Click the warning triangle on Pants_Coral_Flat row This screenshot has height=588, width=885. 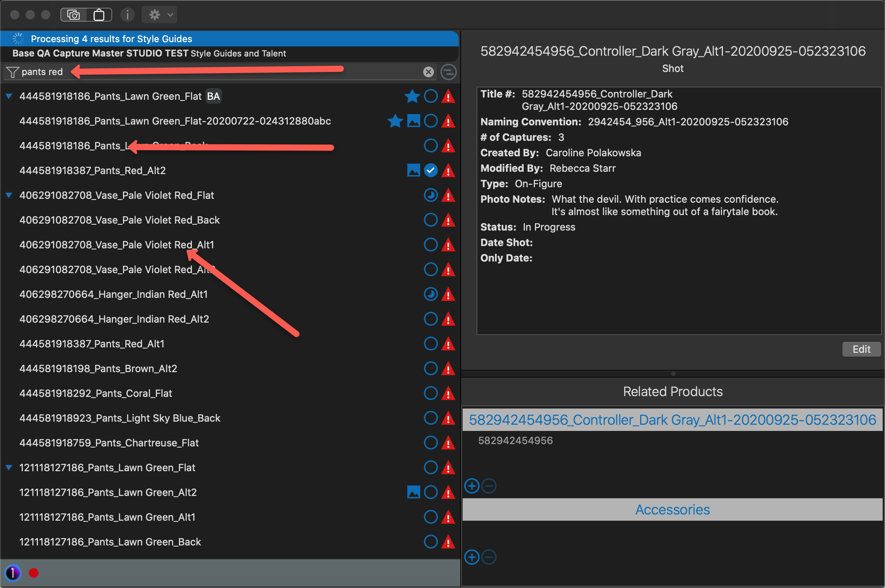pos(448,393)
